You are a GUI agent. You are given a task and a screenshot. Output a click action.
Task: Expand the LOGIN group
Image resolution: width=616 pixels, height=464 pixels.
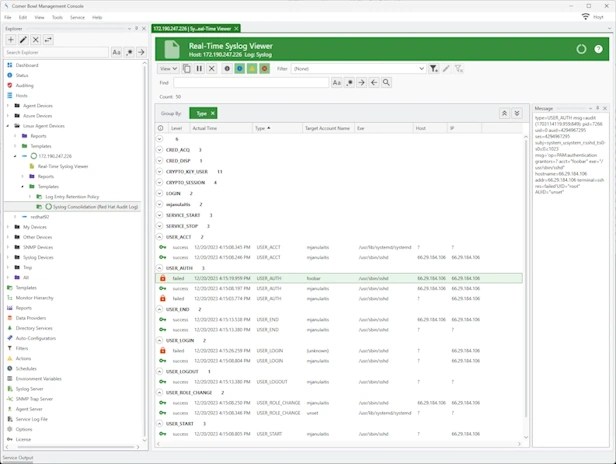click(x=160, y=194)
